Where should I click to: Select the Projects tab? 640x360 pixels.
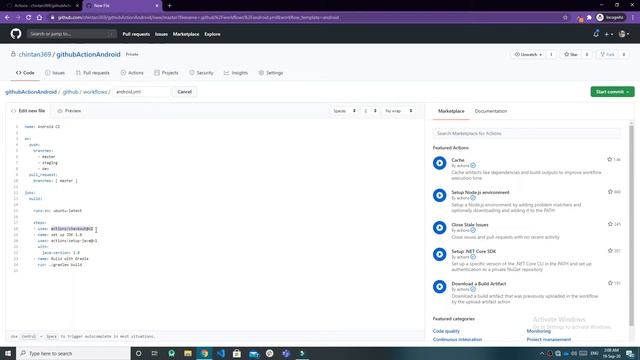[166, 73]
